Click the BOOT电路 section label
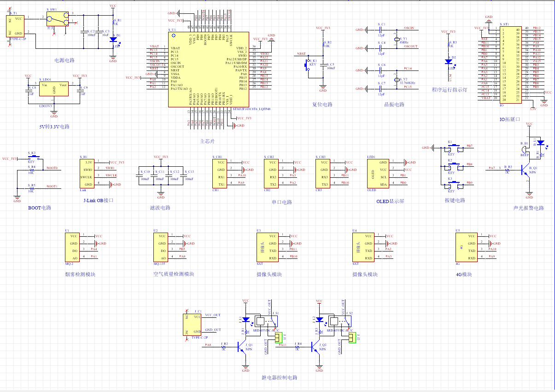Image resolution: width=555 pixels, height=392 pixels. [x=40, y=207]
